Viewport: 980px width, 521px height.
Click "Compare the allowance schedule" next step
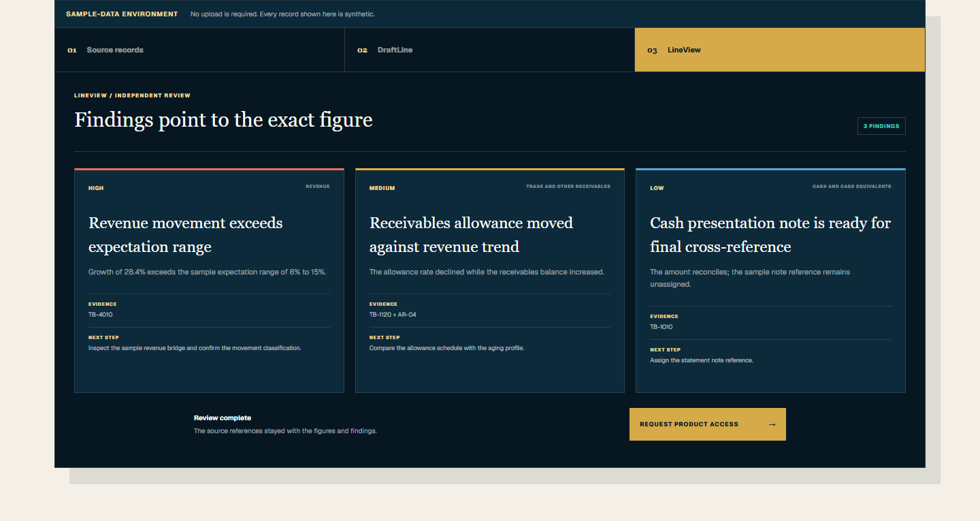(x=446, y=348)
